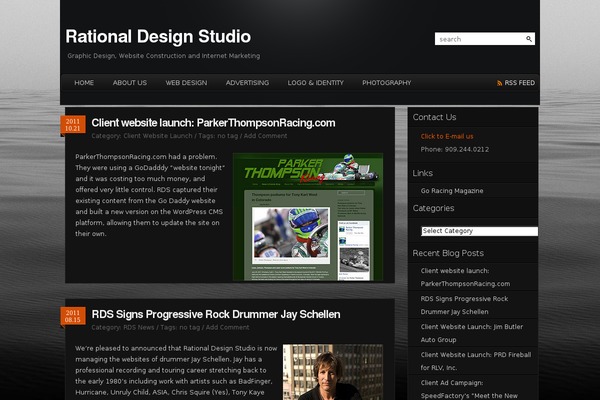Open the ABOUT US menu item
The image size is (600, 400).
point(130,83)
